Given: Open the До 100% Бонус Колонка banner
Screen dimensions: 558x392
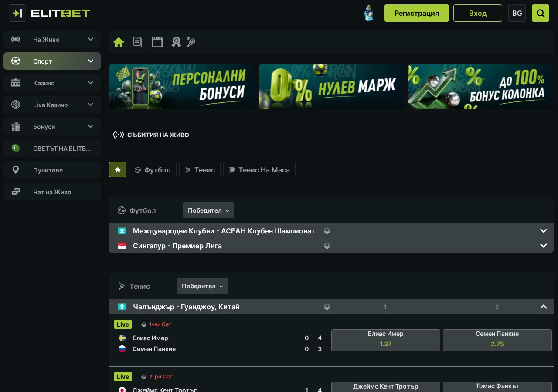Looking at the screenshot, I should coord(481,87).
